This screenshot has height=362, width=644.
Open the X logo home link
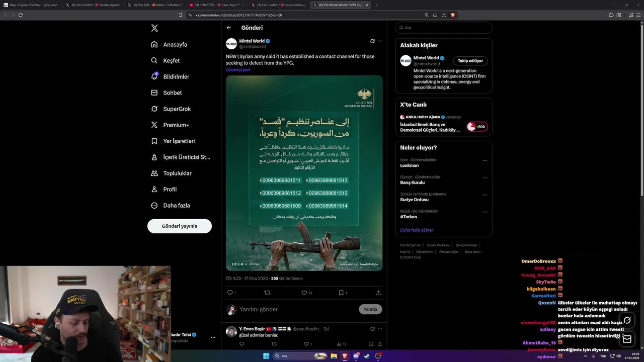[154, 28]
